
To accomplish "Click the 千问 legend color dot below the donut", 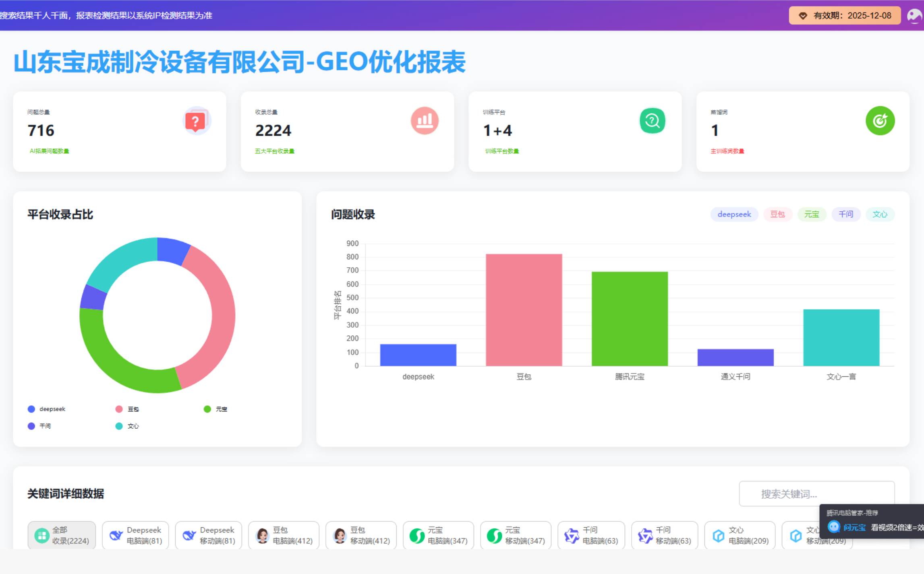I will pos(31,425).
